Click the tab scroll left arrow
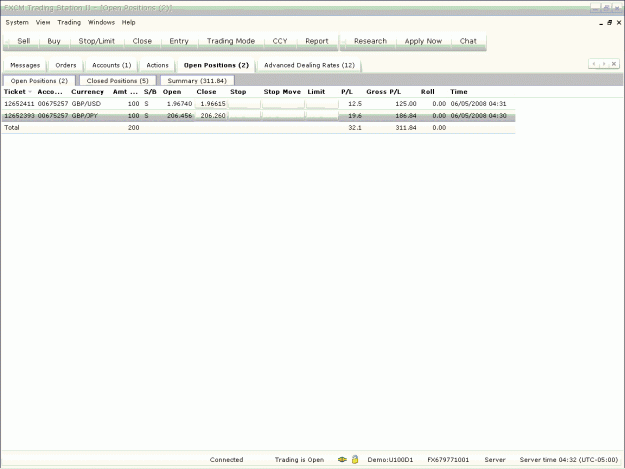625x469 pixels. click(594, 64)
